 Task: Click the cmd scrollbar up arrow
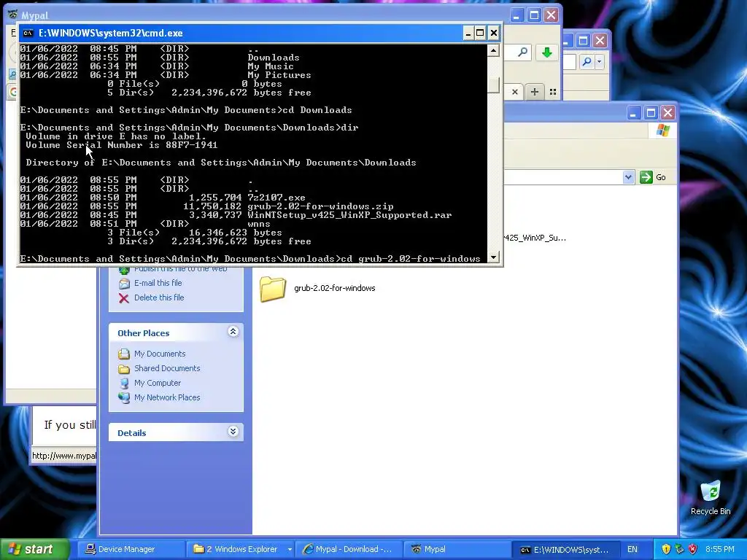click(x=494, y=50)
